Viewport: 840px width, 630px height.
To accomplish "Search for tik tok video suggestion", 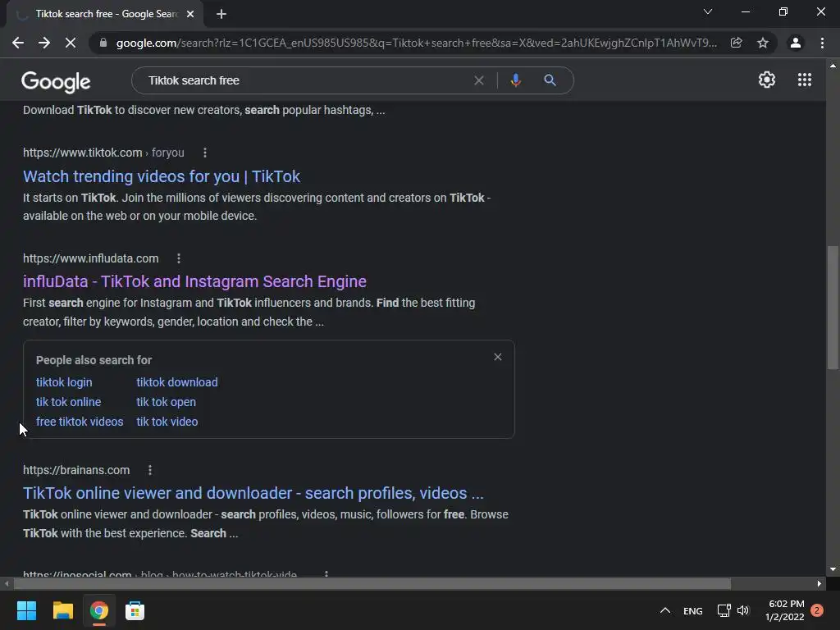I will [167, 422].
